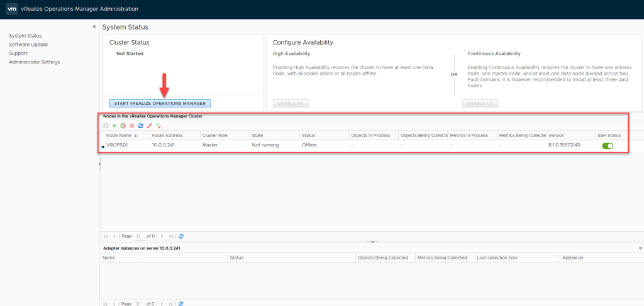Click the green circular power icon in nodes toolbar
The image size is (644, 306).
pos(123,126)
